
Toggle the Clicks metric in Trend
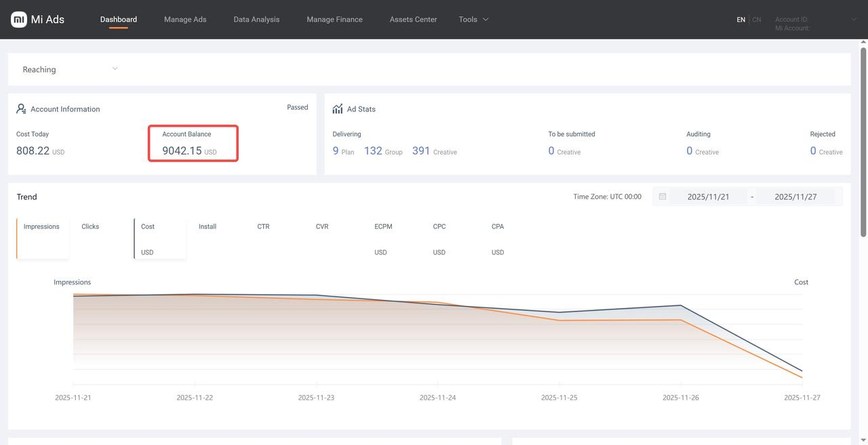(90, 227)
